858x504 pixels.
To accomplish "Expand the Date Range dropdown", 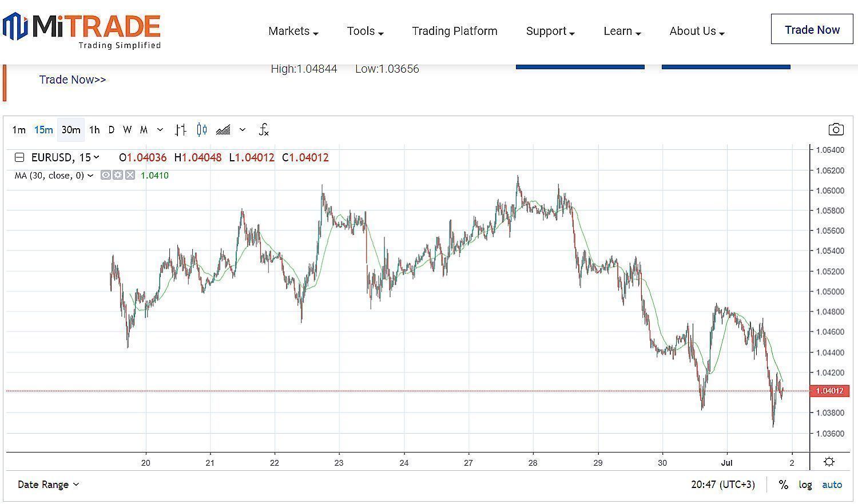I will pyautogui.click(x=48, y=485).
